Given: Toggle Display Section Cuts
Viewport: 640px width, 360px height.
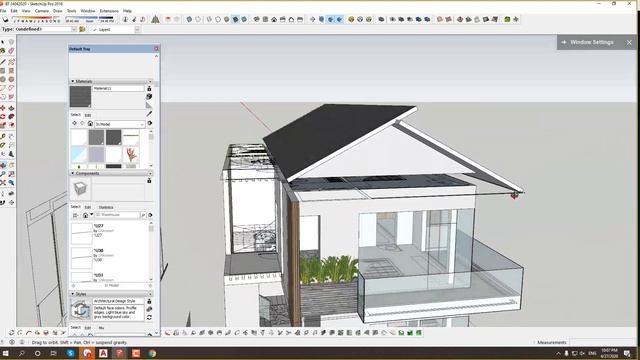Looking at the screenshot, I should click(x=331, y=19).
